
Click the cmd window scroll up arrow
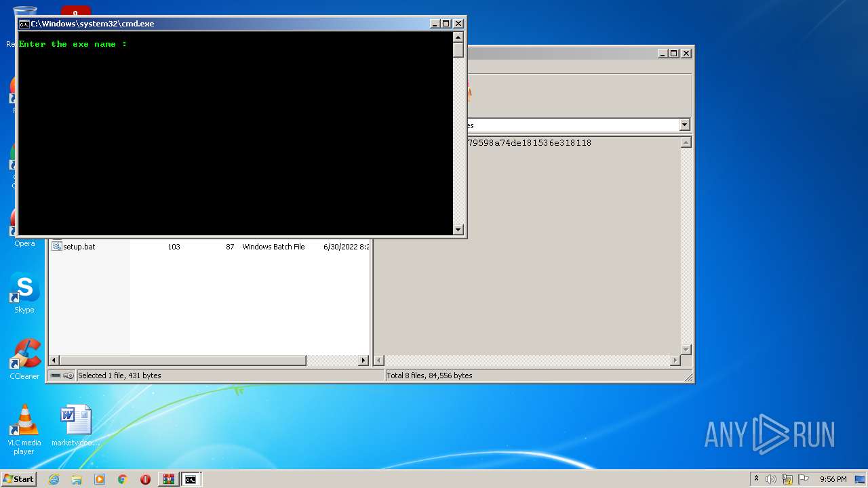pyautogui.click(x=458, y=37)
